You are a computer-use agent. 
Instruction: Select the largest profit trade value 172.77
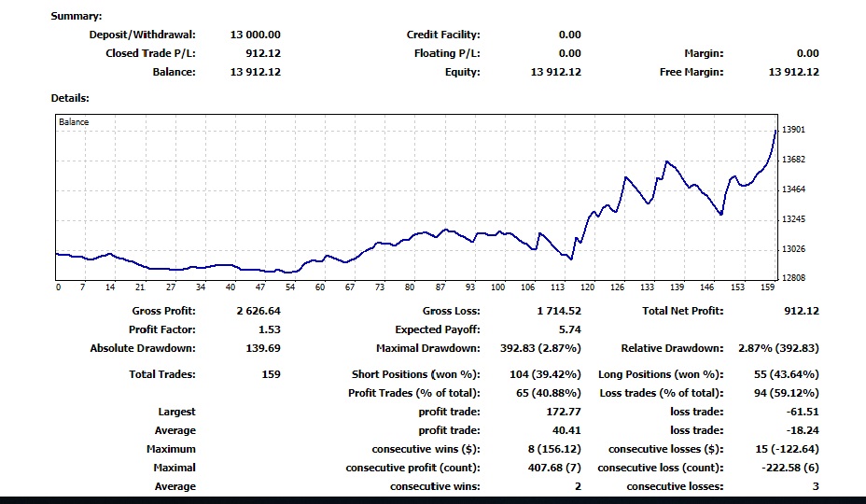tap(562, 412)
